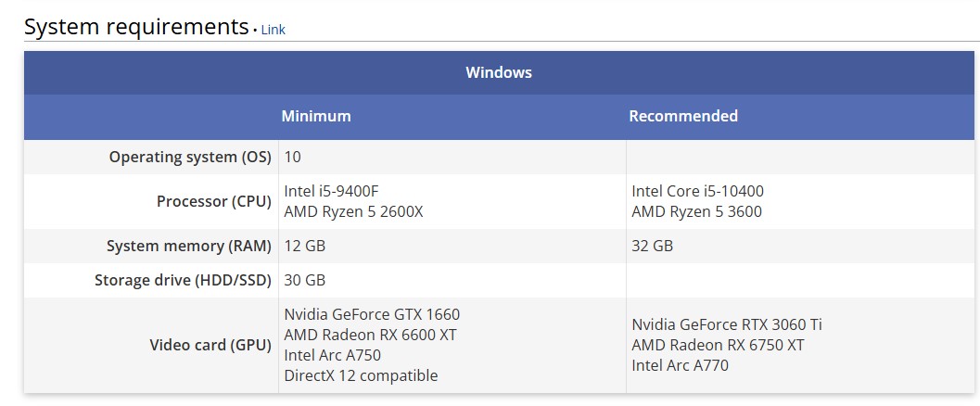Click the Windows platform header
The height and width of the screenshot is (406, 980).
click(x=499, y=72)
